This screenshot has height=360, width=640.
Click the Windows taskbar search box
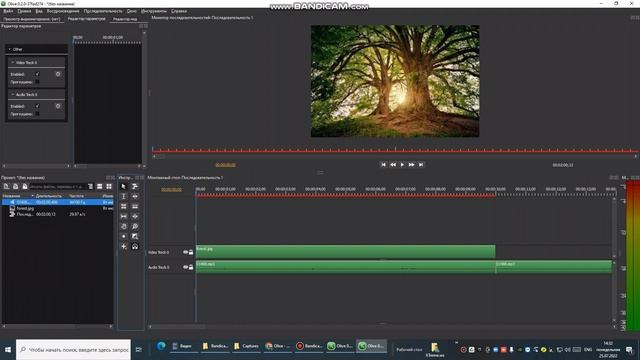click(x=73, y=350)
